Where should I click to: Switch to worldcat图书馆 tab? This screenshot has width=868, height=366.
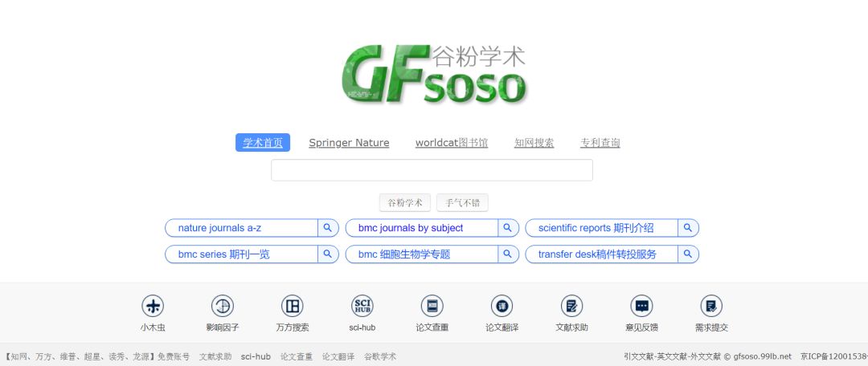[452, 143]
